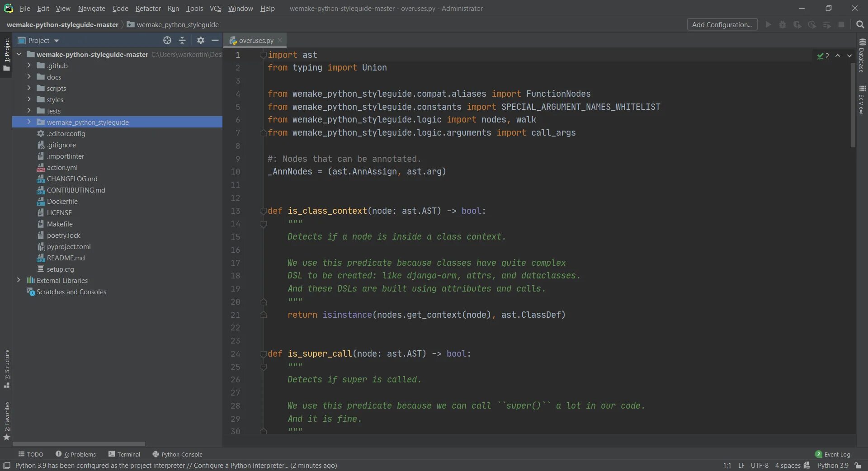868x471 pixels.
Task: Select pyproject.toml in project tree
Action: click(69, 246)
